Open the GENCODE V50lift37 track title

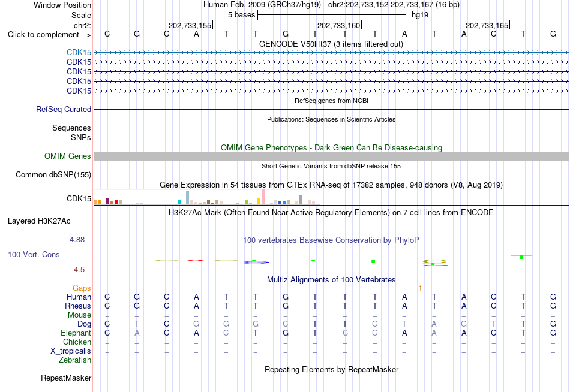pos(331,44)
